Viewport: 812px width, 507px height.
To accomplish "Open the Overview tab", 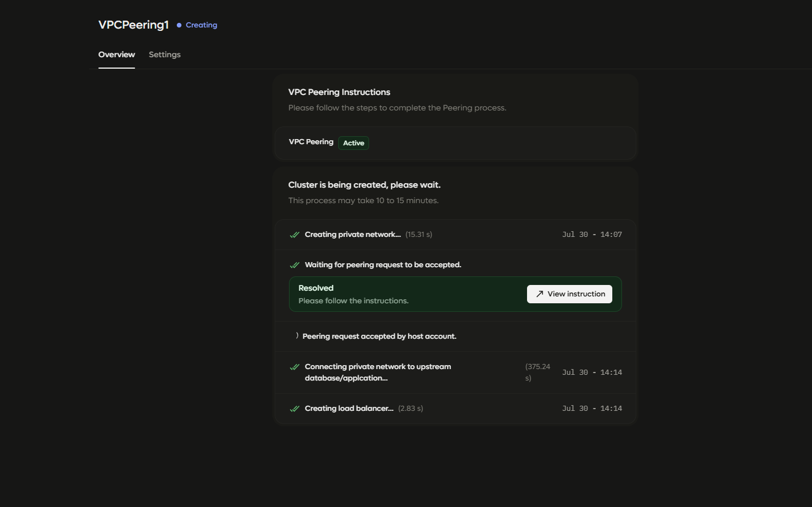I will [x=117, y=54].
